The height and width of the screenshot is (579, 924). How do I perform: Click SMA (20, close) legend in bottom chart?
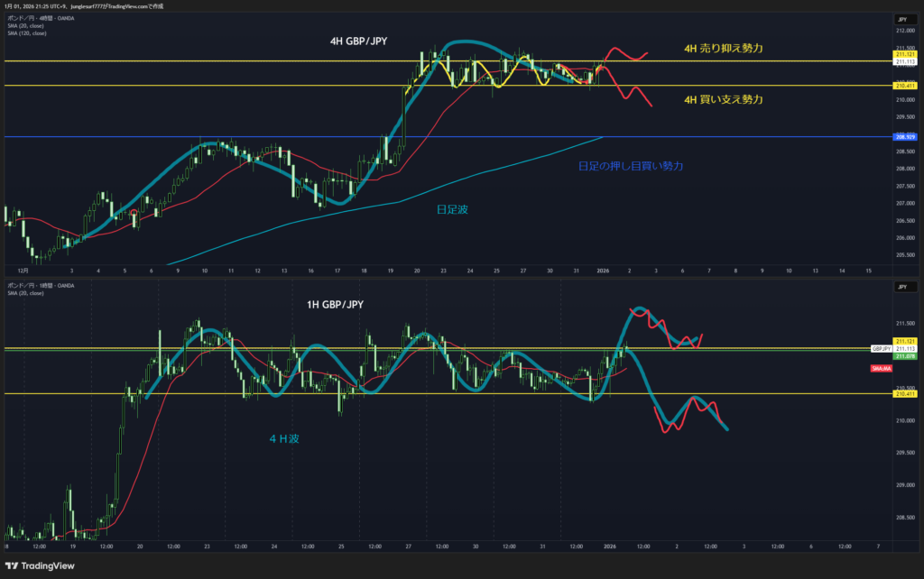tap(26, 293)
